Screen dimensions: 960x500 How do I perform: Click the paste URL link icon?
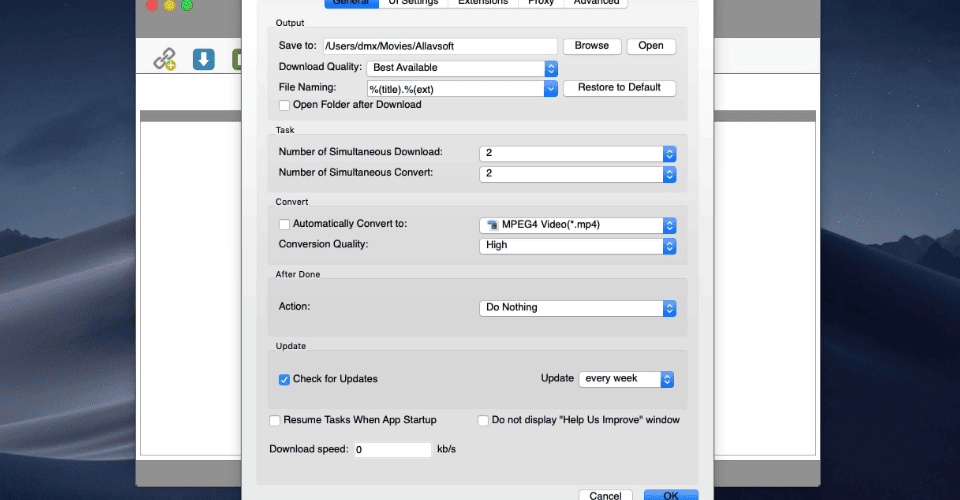coord(165,59)
